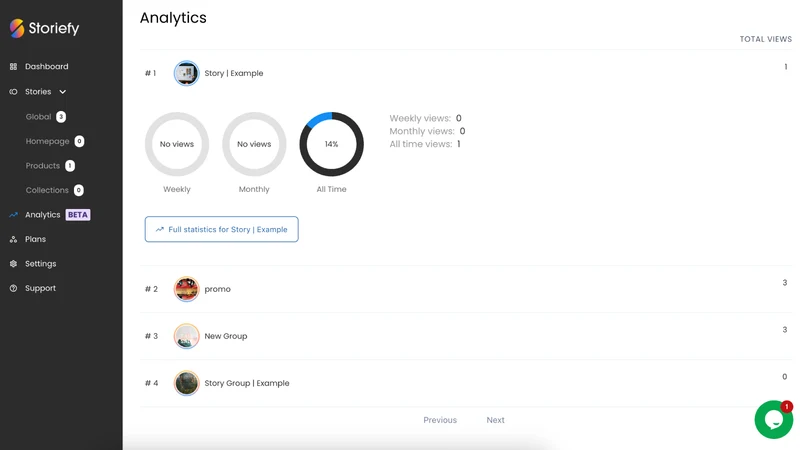Open Global stories in sidebar
The width and height of the screenshot is (800, 450).
pyautogui.click(x=39, y=117)
